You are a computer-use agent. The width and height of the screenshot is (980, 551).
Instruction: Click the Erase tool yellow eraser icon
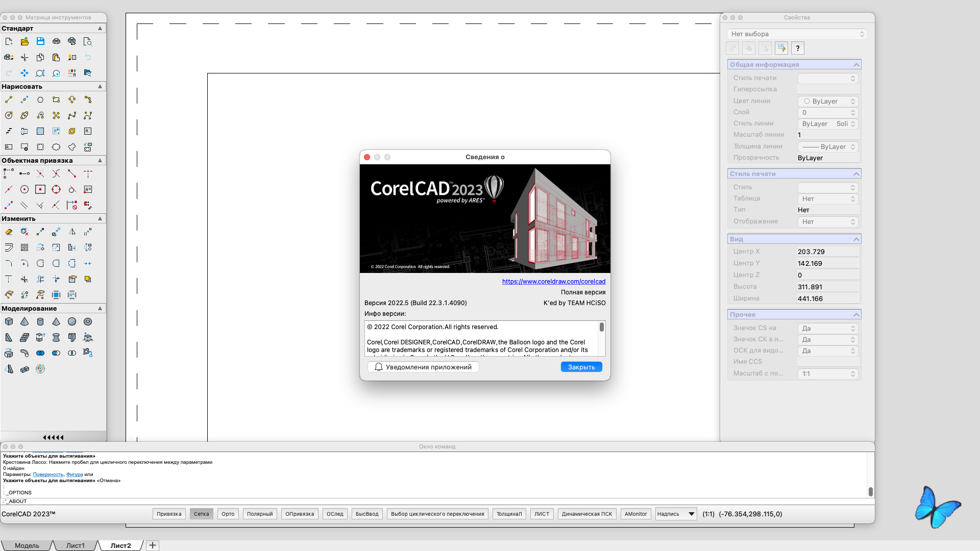click(9, 232)
